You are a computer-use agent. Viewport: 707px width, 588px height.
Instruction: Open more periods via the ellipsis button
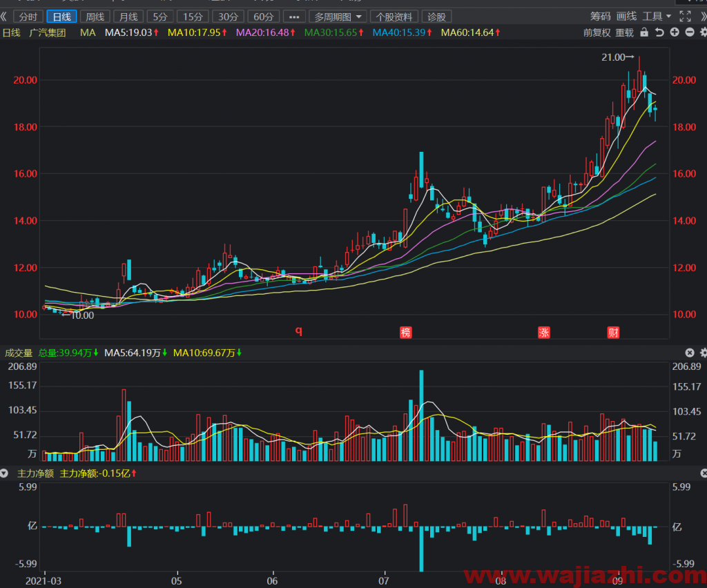coord(294,17)
